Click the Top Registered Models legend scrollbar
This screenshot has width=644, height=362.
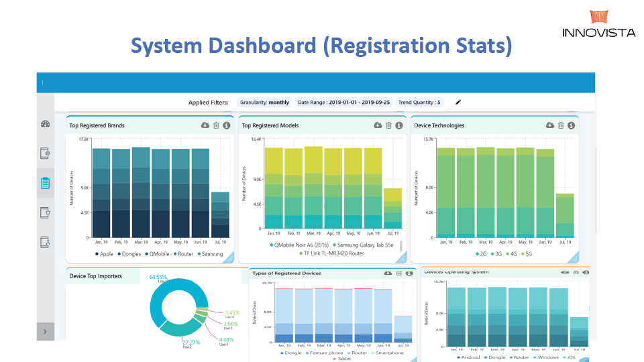[402, 246]
